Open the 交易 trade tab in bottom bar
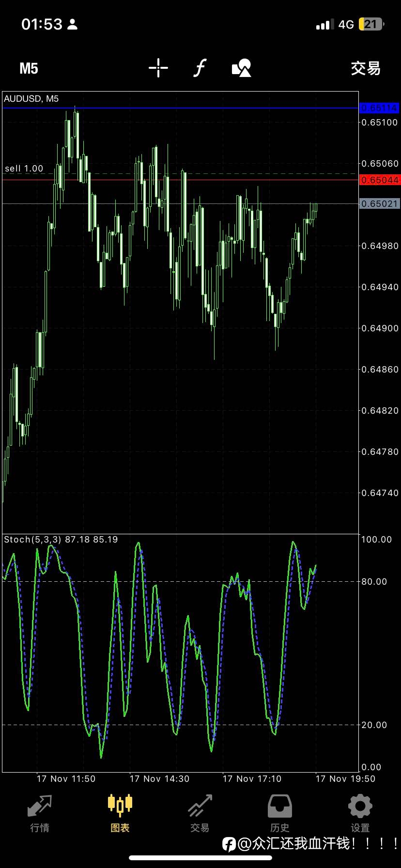 point(200,814)
